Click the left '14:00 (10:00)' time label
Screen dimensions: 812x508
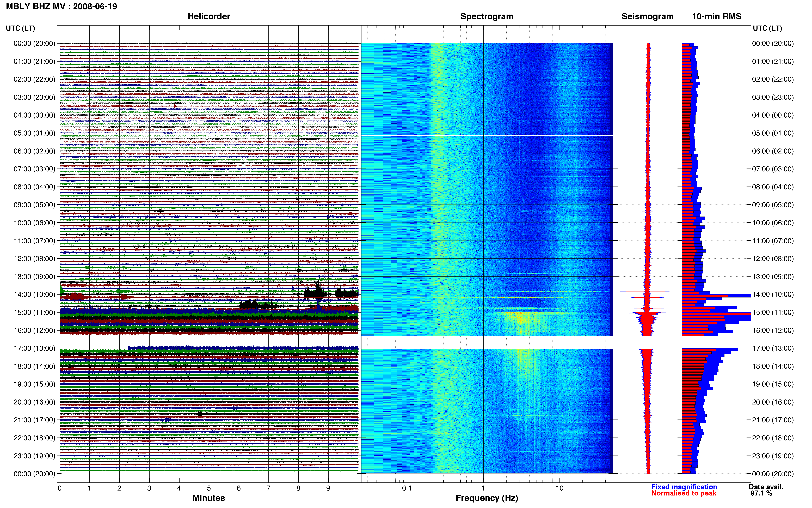(34, 294)
